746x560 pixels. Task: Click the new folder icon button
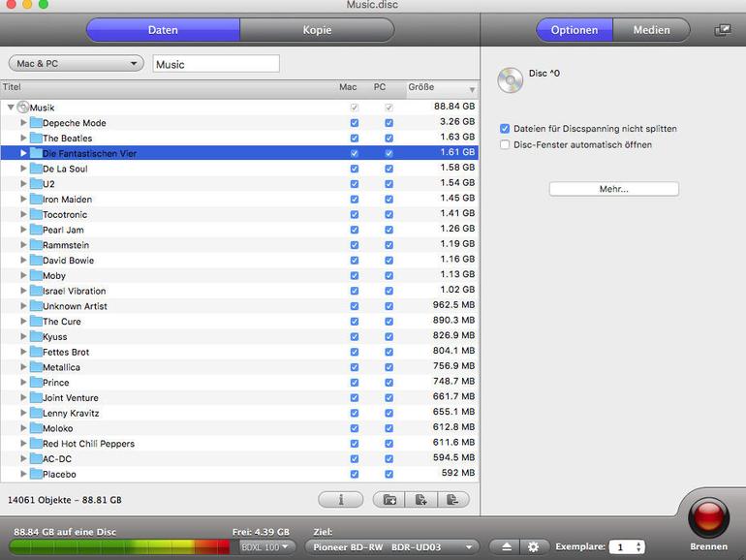click(x=389, y=500)
